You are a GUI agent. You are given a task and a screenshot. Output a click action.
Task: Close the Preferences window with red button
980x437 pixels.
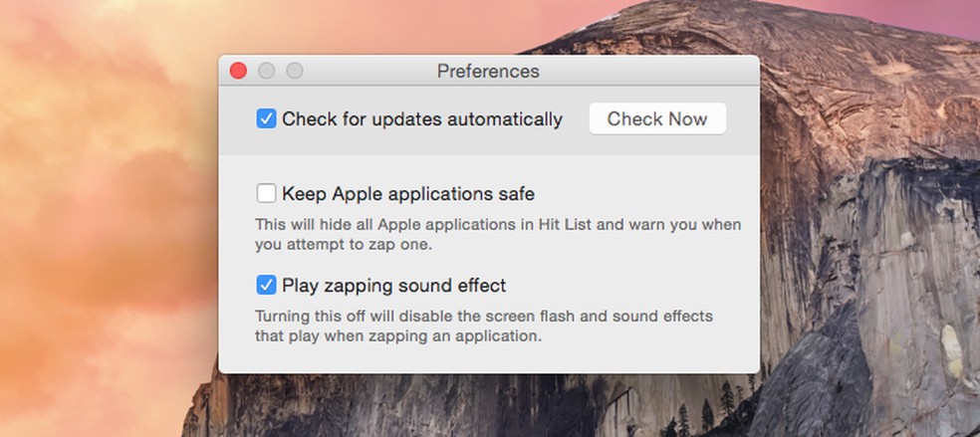pyautogui.click(x=238, y=71)
